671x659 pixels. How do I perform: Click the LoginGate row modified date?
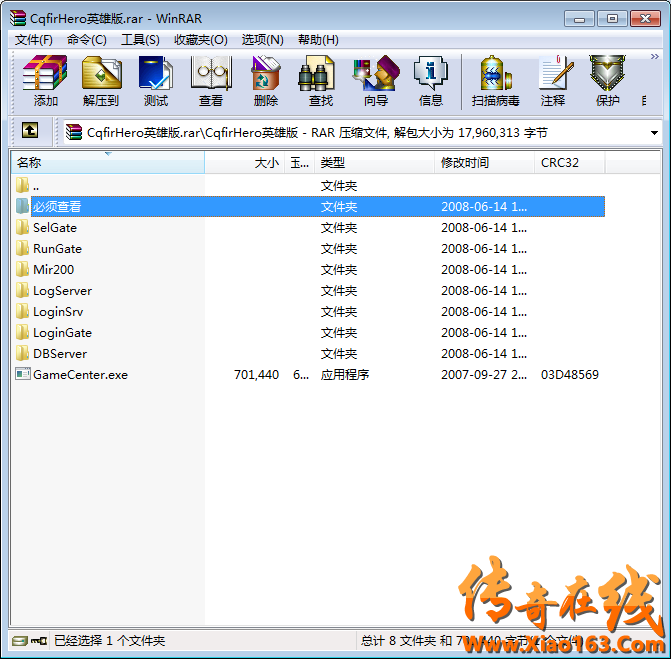[x=484, y=332]
